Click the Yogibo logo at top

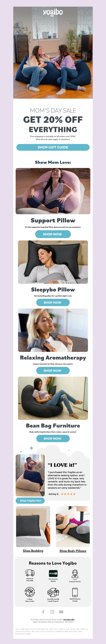point(53,12)
